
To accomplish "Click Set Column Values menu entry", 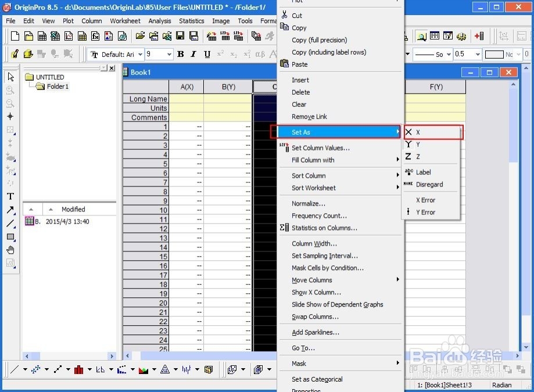I will [340, 148].
